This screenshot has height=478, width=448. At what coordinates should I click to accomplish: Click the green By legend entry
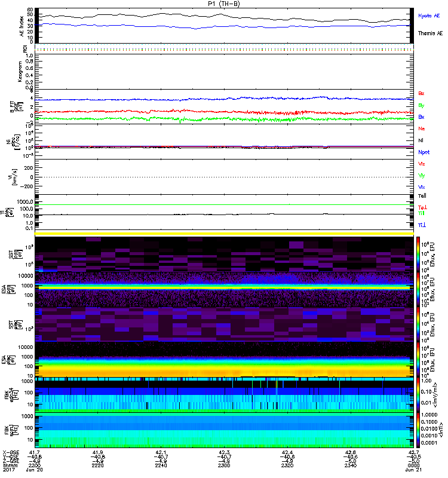click(x=421, y=105)
